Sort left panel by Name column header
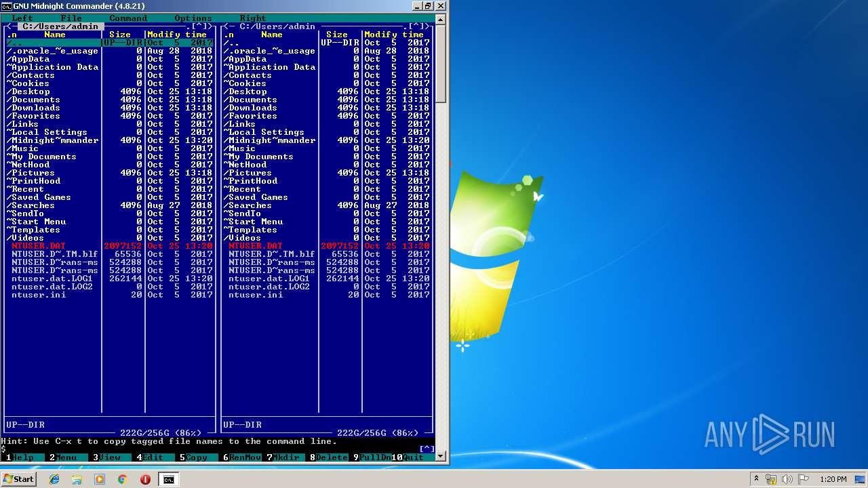 pyautogui.click(x=55, y=35)
